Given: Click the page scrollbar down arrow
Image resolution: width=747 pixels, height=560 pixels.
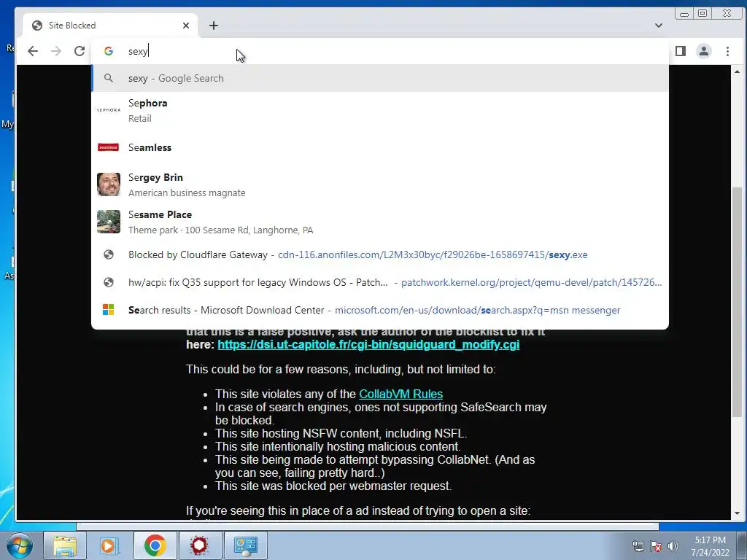Looking at the screenshot, I should [737, 513].
